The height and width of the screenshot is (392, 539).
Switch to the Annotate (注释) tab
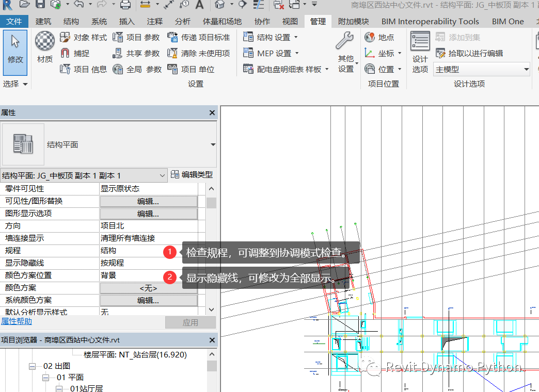click(155, 21)
